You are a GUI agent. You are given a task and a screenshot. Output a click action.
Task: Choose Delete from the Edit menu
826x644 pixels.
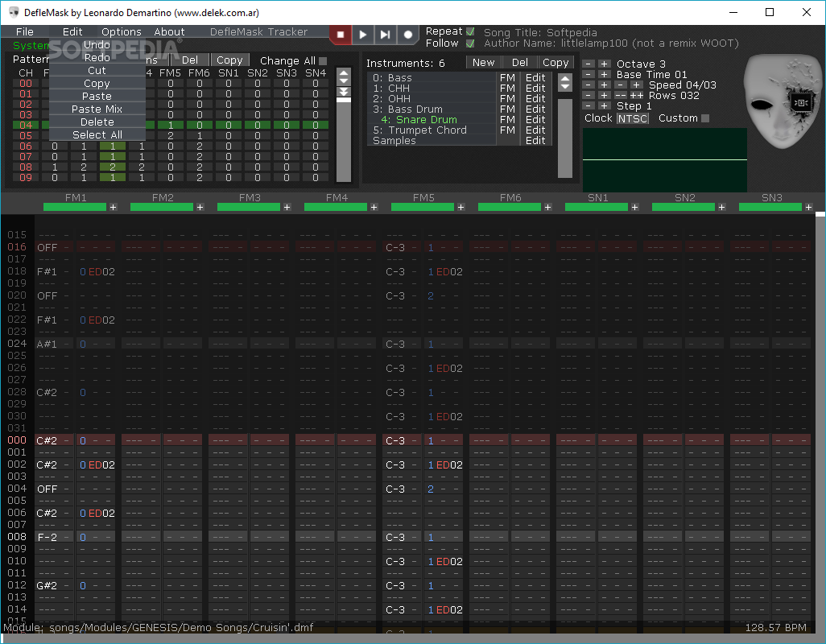[x=97, y=122]
